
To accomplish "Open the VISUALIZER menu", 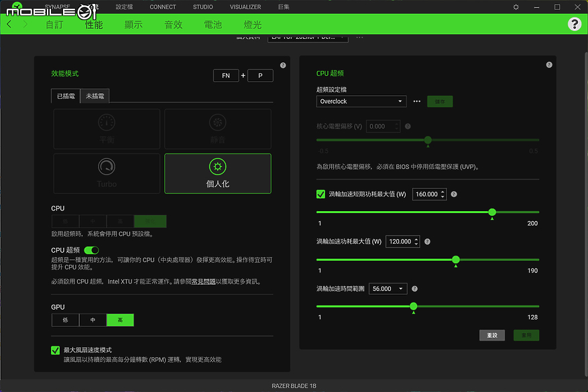I will pyautogui.click(x=245, y=7).
